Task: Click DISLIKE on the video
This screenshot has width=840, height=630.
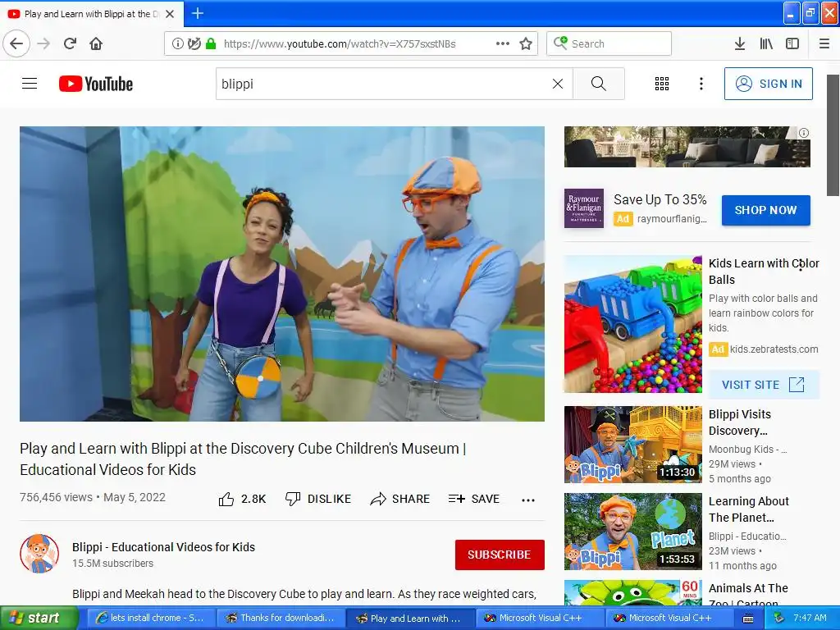Action: [x=318, y=500]
